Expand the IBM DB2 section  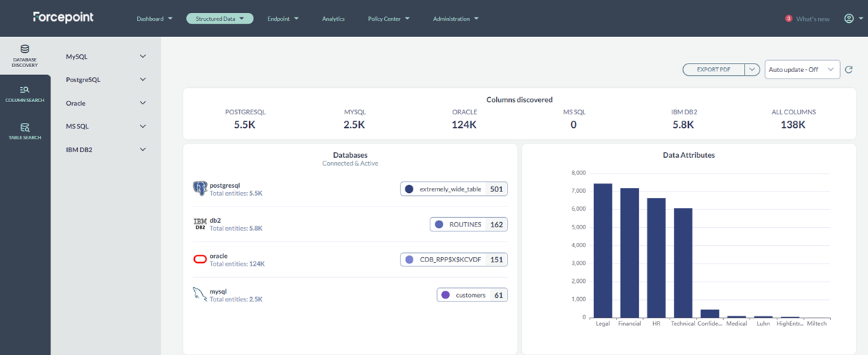143,149
